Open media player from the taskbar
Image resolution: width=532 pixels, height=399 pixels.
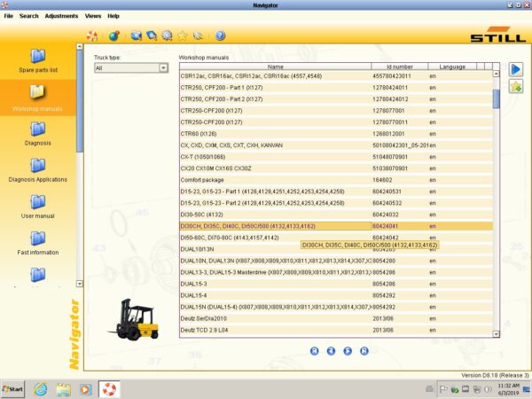pyautogui.click(x=85, y=389)
